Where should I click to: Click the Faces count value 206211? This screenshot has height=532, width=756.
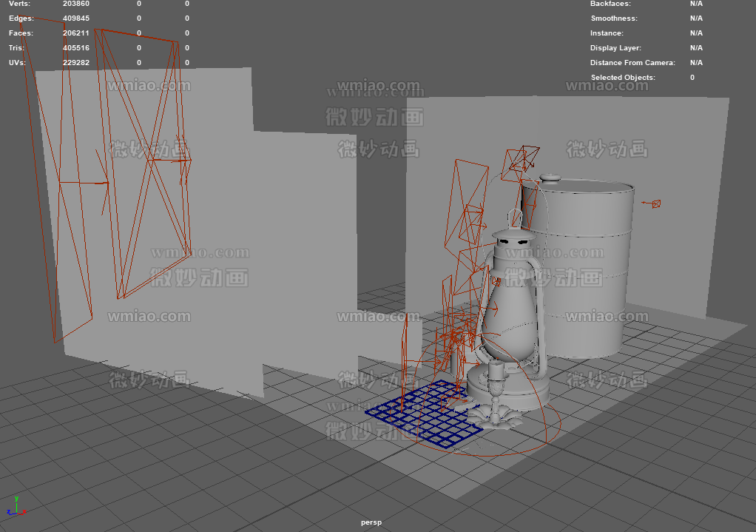coord(76,33)
